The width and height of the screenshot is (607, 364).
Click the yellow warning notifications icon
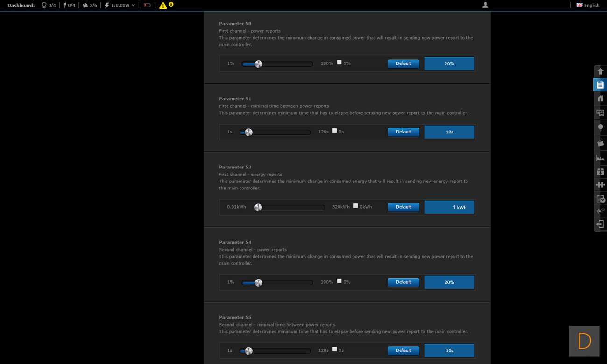pyautogui.click(x=163, y=6)
